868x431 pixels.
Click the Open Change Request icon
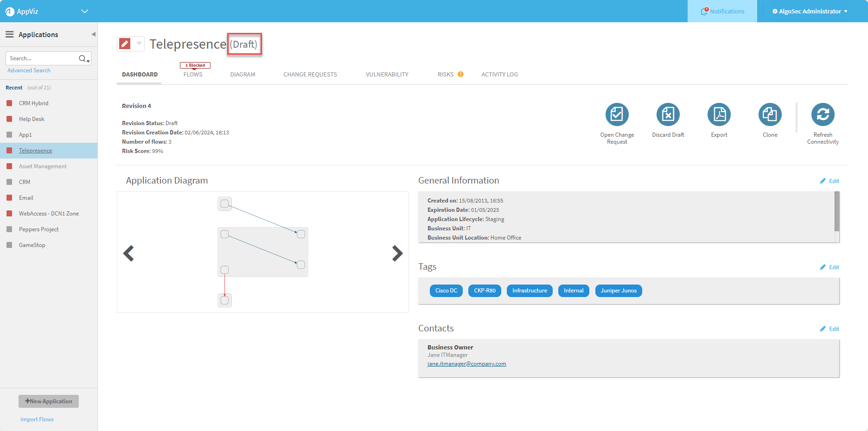[617, 114]
